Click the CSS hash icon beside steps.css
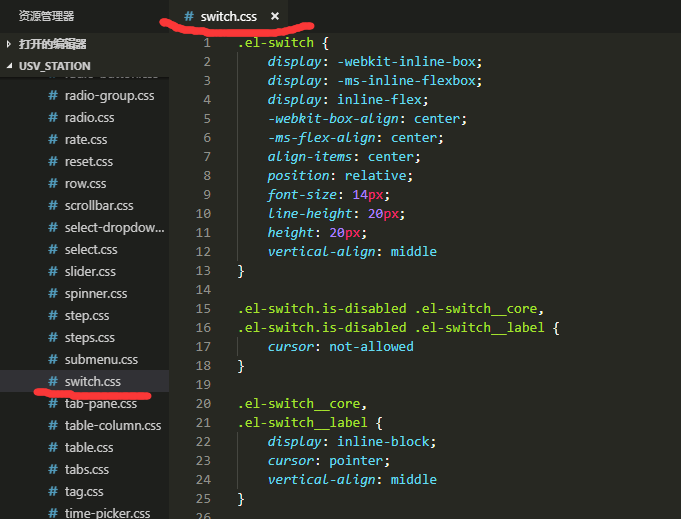This screenshot has width=681, height=519. pyautogui.click(x=53, y=337)
